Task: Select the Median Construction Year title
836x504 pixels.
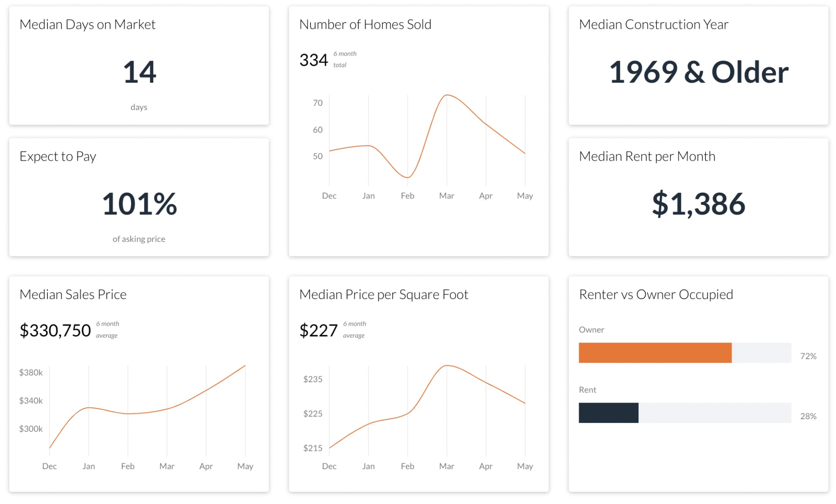Action: click(653, 24)
